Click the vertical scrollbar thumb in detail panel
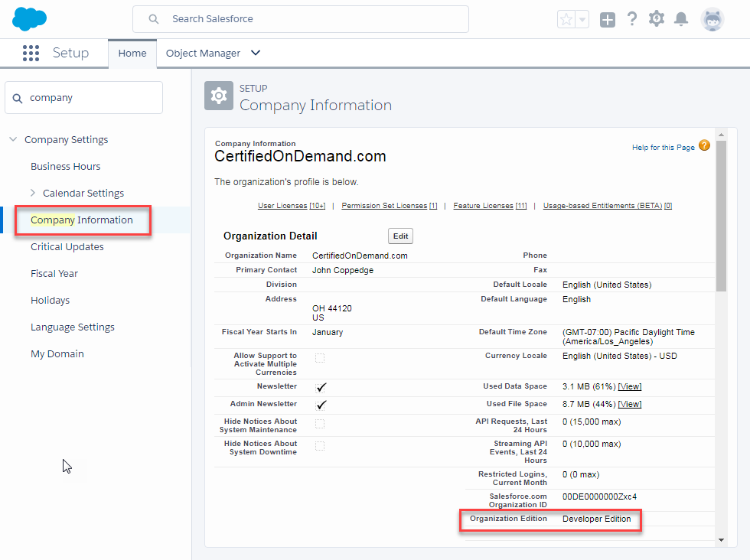 721,216
